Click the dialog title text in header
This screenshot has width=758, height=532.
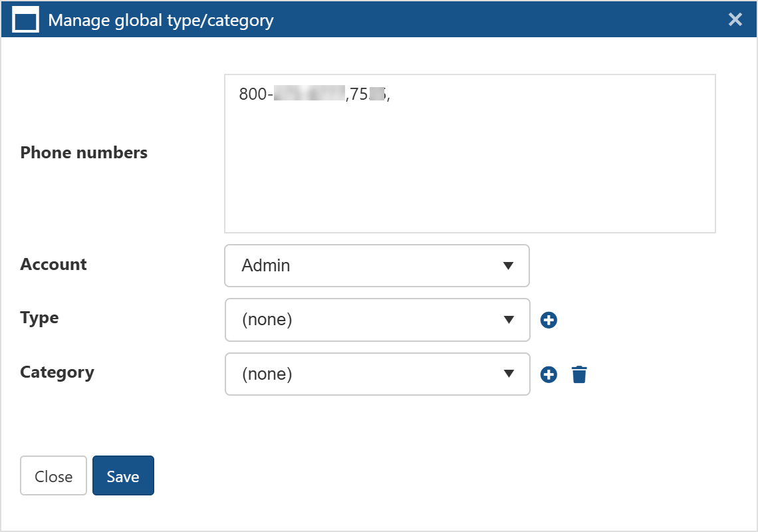point(160,20)
